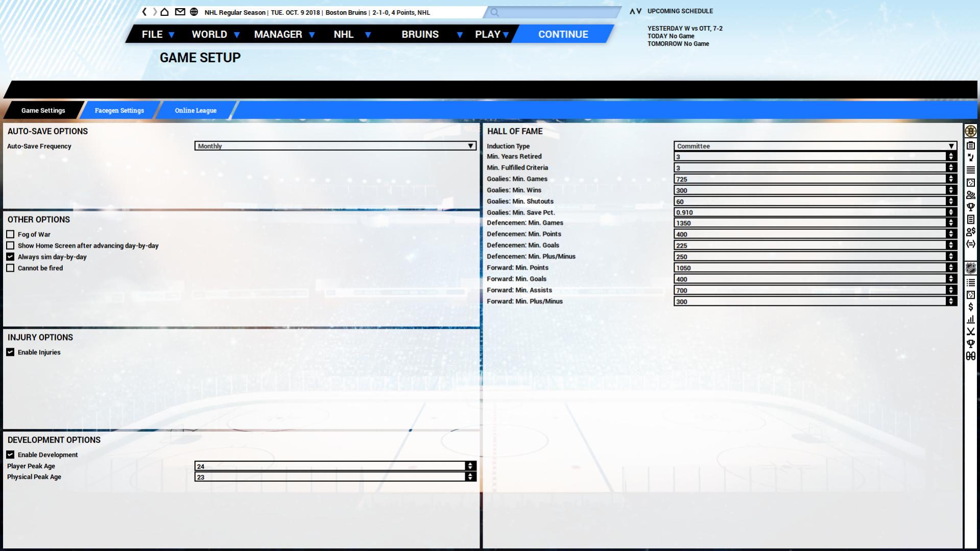Viewport: 980px width, 551px height.
Task: Open the MANAGER menu dropdown
Action: point(284,34)
